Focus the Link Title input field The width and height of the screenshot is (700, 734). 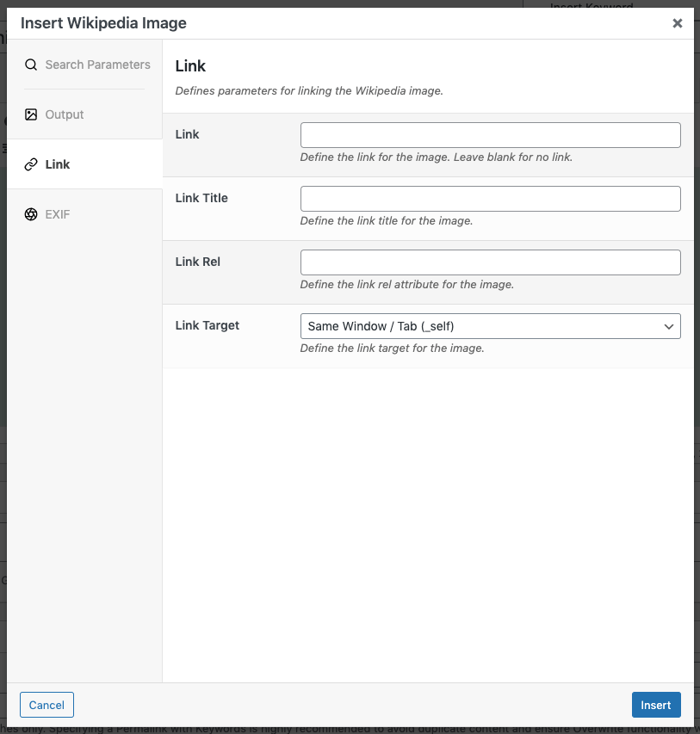490,199
